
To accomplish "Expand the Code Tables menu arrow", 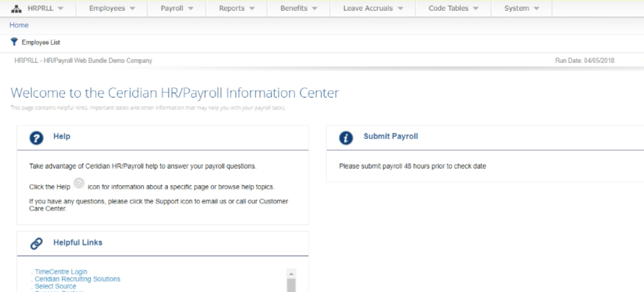I will click(476, 9).
